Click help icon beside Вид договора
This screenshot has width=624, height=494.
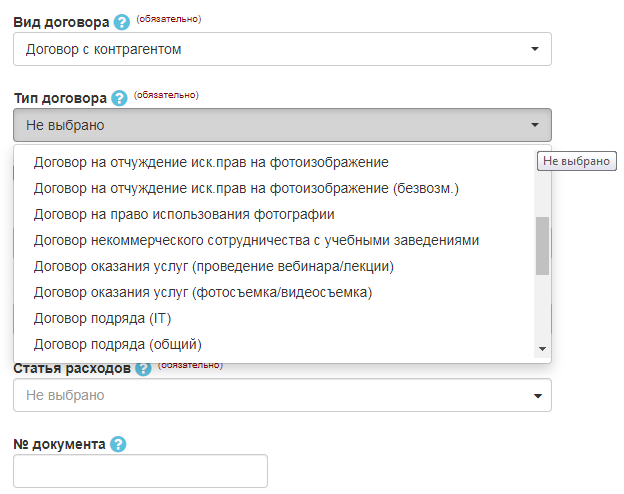pyautogui.click(x=121, y=22)
